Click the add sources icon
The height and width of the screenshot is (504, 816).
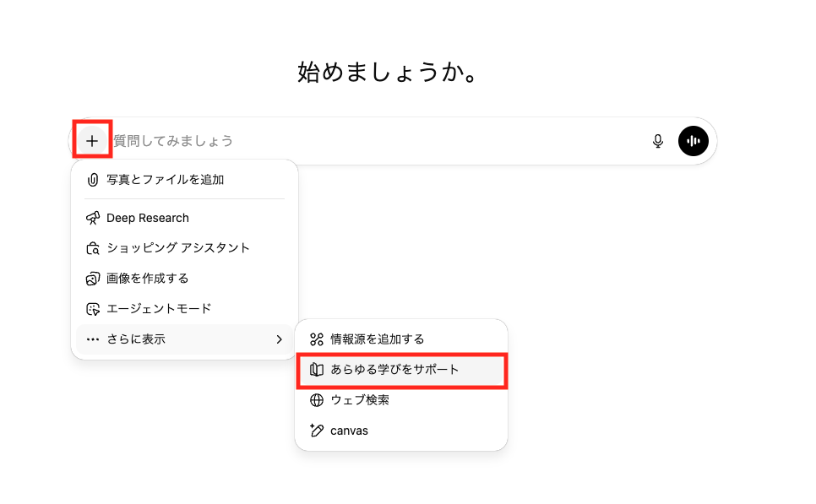coord(317,339)
